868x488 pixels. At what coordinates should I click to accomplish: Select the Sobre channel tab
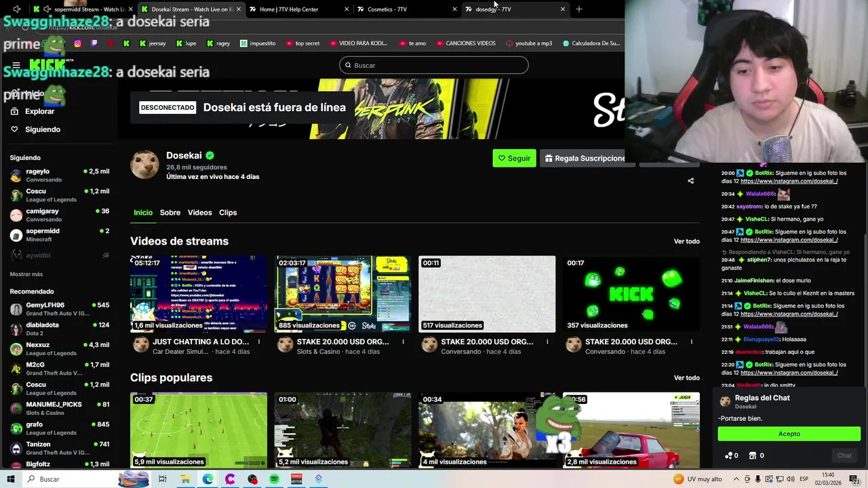(x=170, y=213)
